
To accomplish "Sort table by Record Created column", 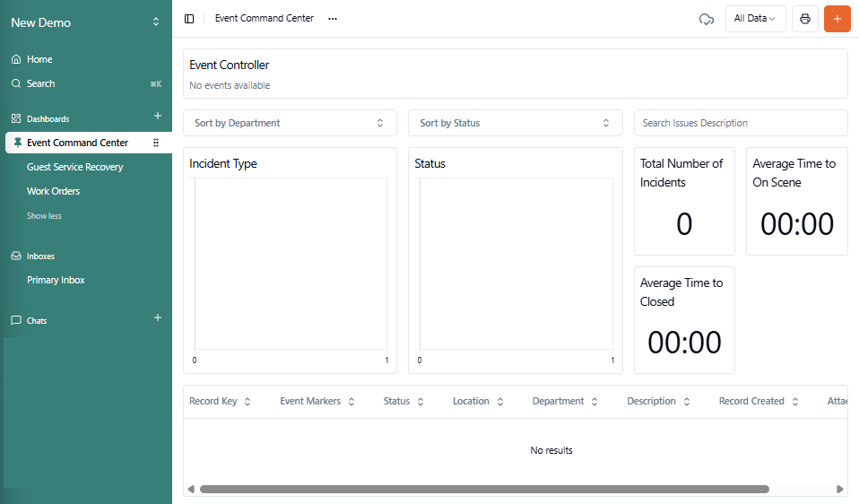I will pos(759,402).
